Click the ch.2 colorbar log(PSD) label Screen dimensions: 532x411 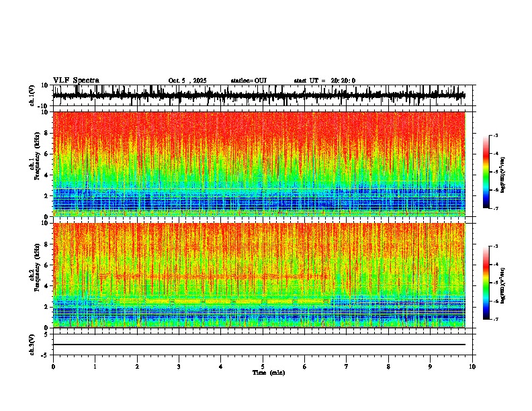point(503,285)
